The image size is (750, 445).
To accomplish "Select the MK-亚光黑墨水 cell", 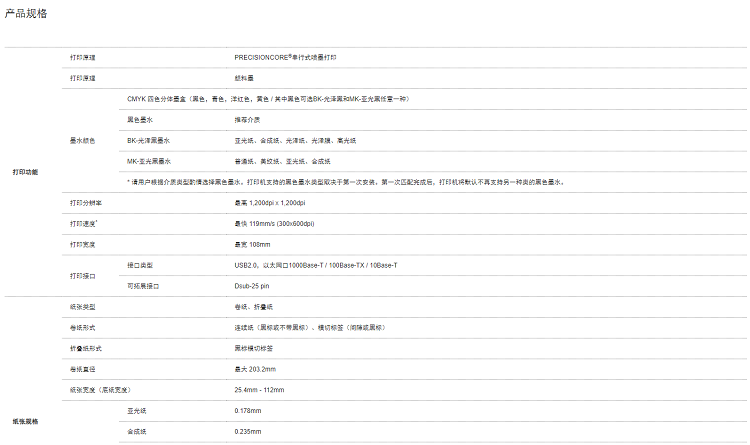I will click(149, 161).
